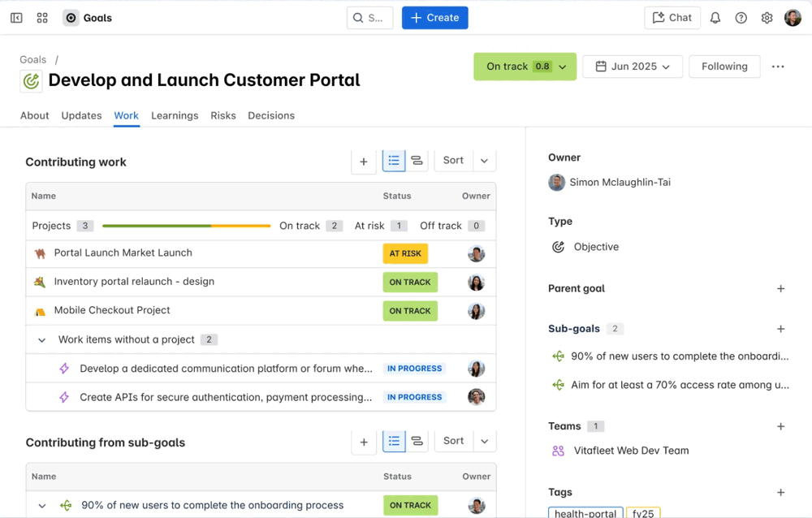
Task: Click Sort in Contributing from sub-goals
Action: 454,441
